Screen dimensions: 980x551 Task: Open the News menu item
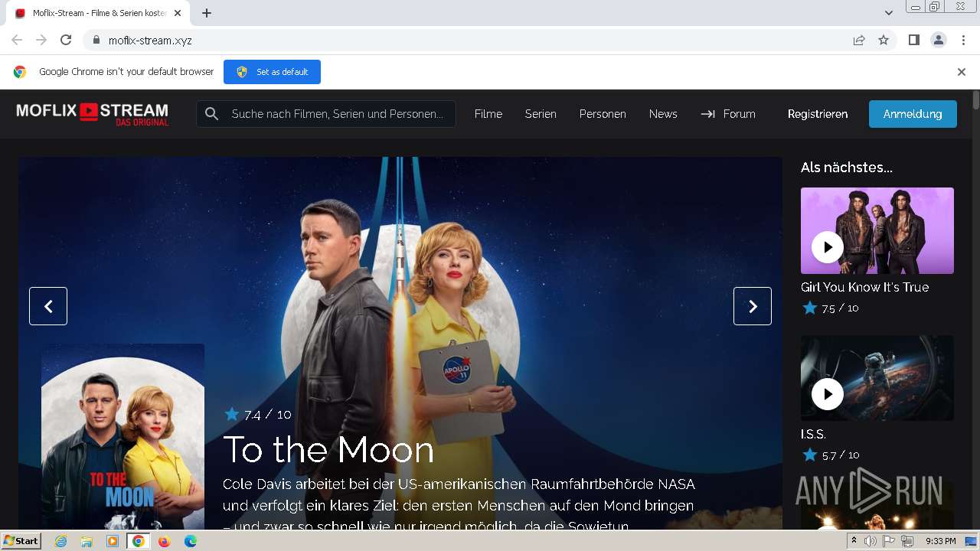click(663, 114)
